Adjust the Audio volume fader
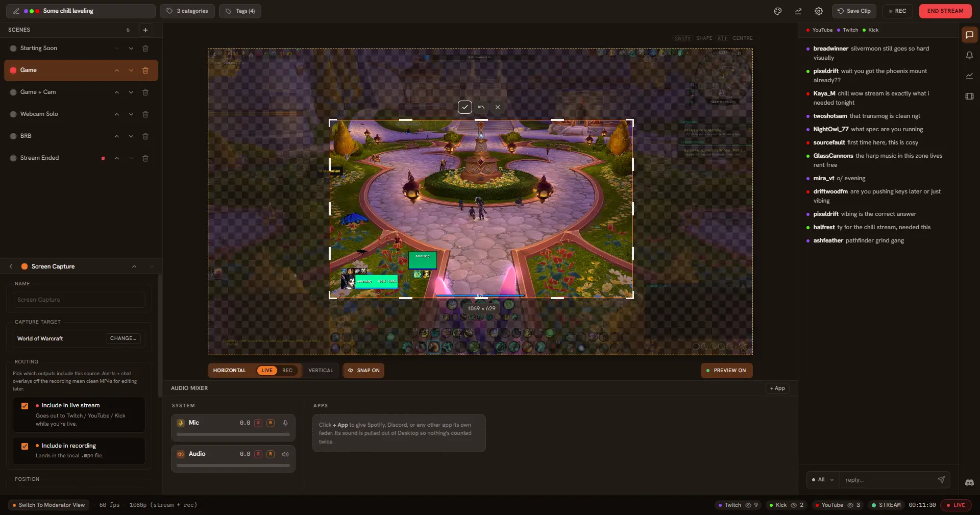The width and height of the screenshot is (980, 515). point(233,465)
